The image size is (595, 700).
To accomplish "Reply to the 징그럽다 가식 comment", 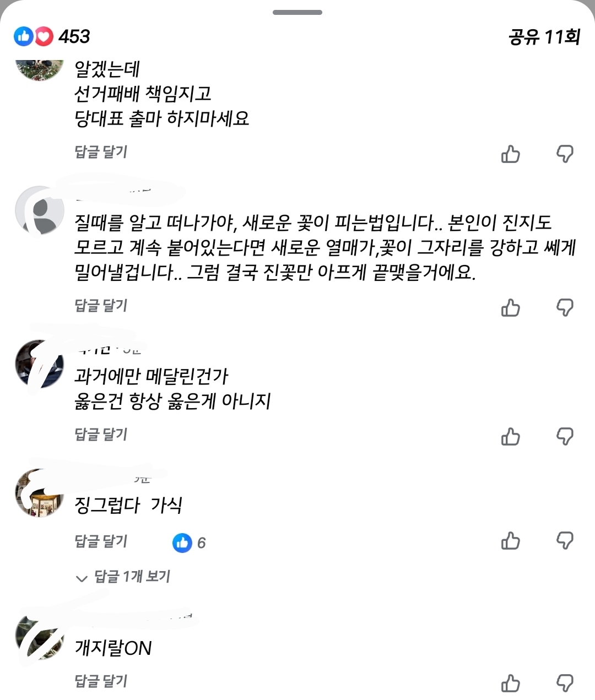I will 101,541.
